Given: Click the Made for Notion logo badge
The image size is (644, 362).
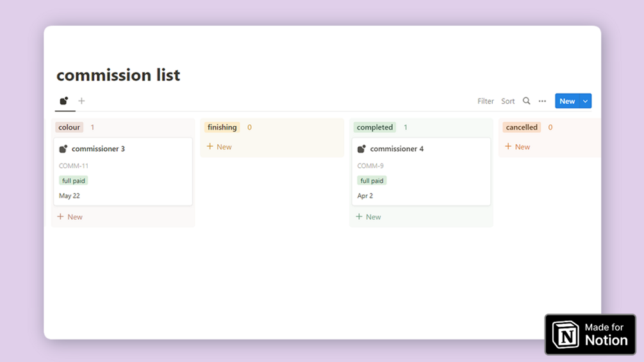Looking at the screenshot, I should tap(590, 334).
